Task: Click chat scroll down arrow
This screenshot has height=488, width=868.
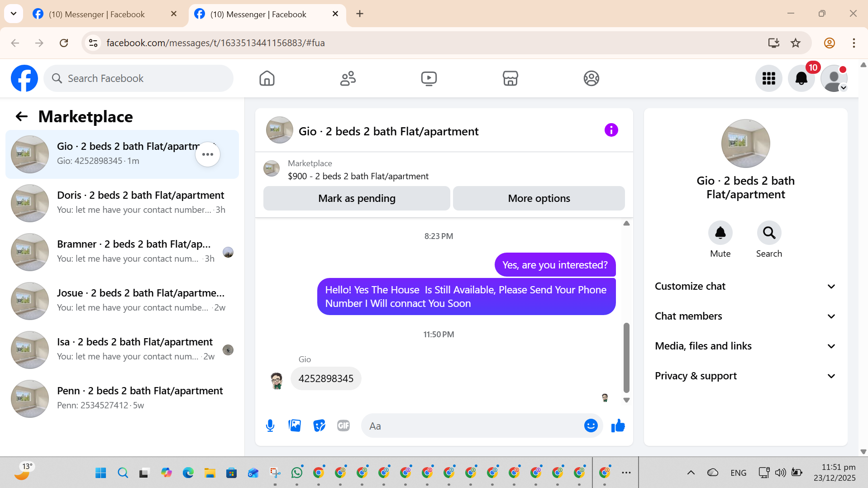Action: pyautogui.click(x=626, y=400)
